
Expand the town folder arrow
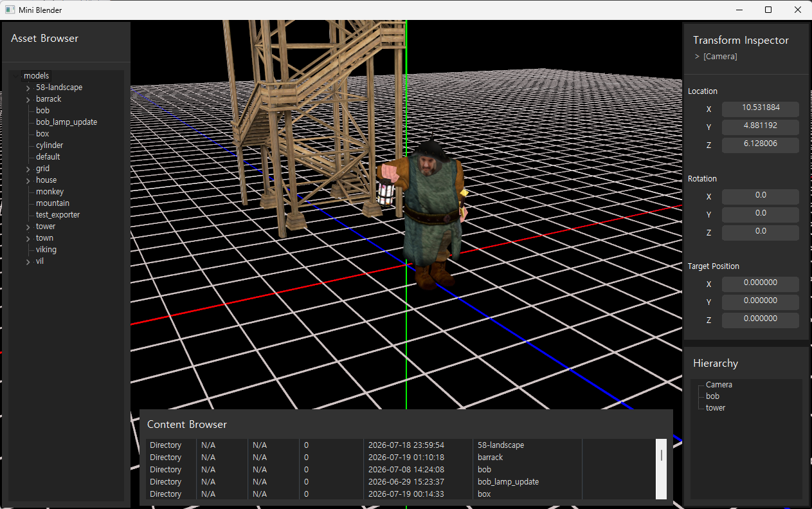28,238
